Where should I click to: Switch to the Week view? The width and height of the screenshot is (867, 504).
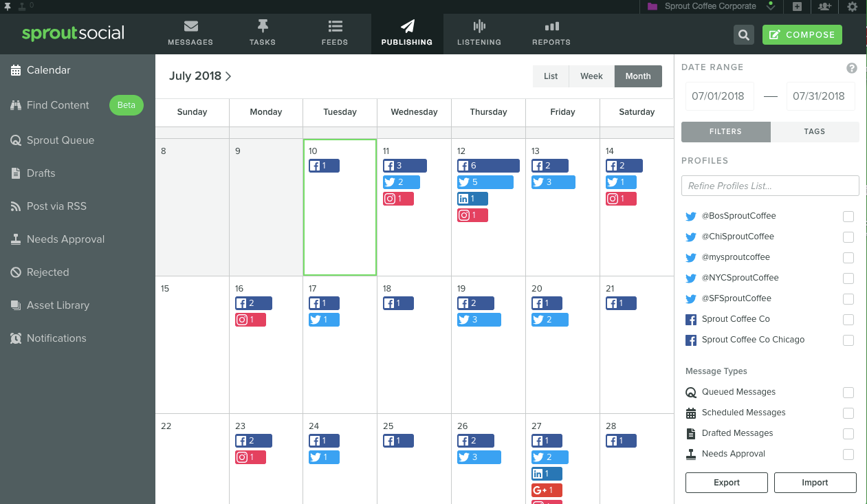(591, 76)
